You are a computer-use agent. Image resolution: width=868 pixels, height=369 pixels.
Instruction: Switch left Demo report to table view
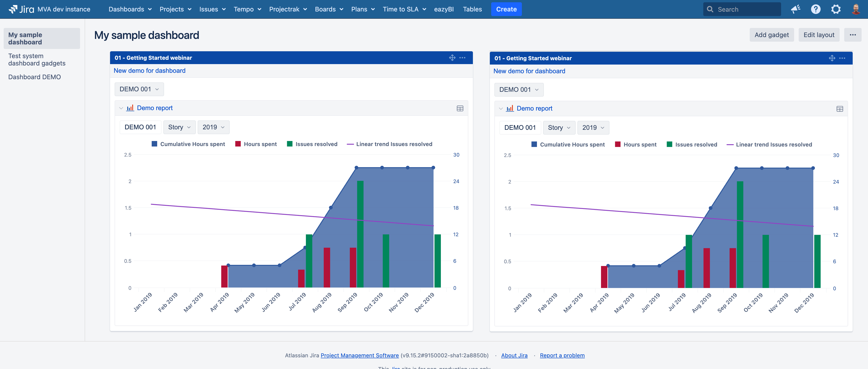(x=460, y=108)
